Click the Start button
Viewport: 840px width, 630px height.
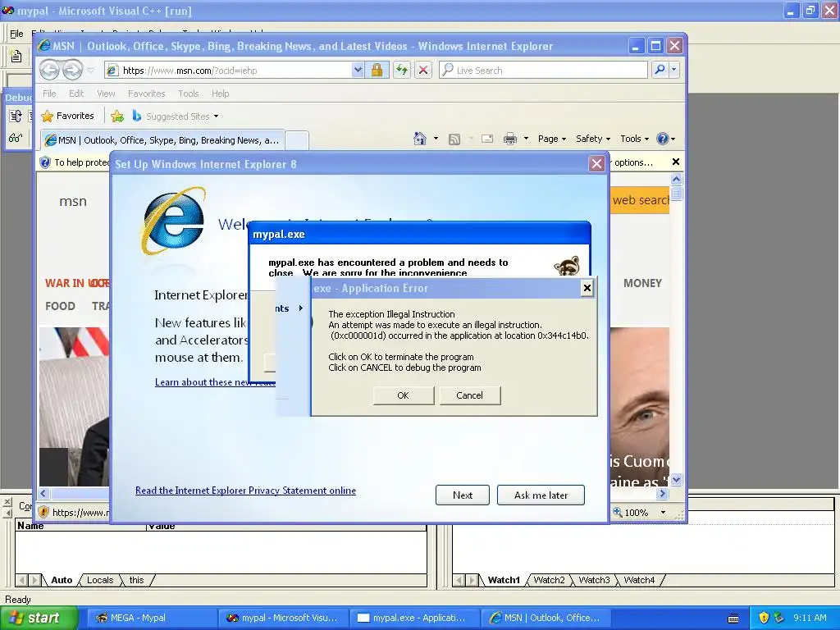tap(39, 618)
